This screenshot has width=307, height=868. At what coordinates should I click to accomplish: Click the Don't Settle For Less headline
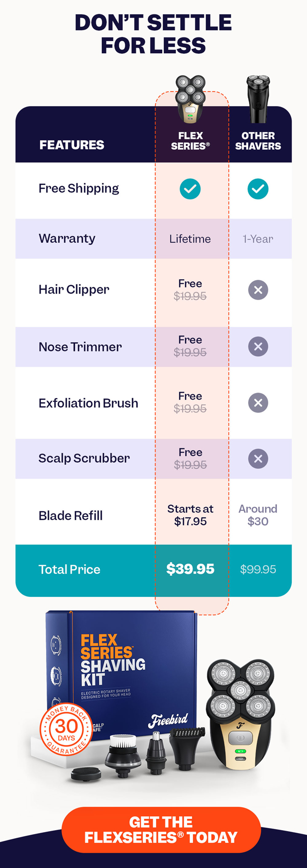153,34
